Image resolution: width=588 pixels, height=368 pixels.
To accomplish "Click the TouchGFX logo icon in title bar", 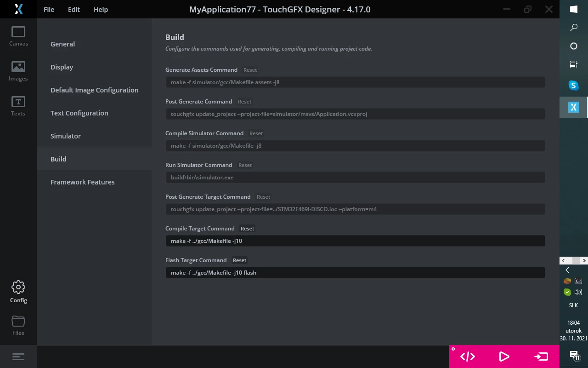I will point(18,9).
